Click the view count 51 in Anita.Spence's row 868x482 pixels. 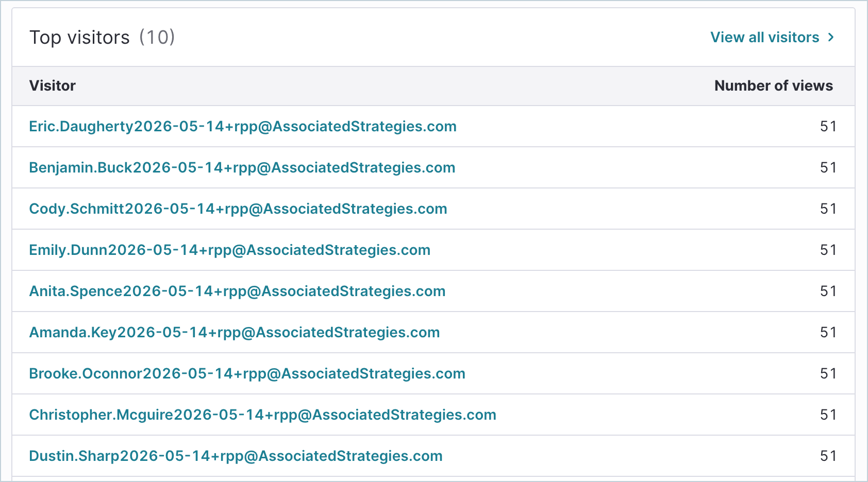pos(828,291)
